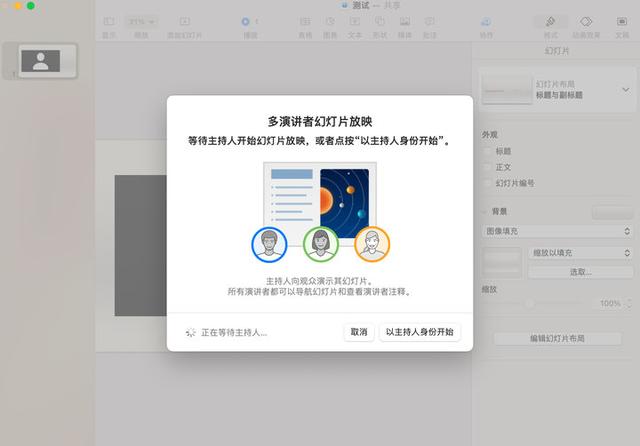Viewport: 640px width, 446px height.
Task: Click the 100% scale stepper arrows
Action: click(629, 303)
